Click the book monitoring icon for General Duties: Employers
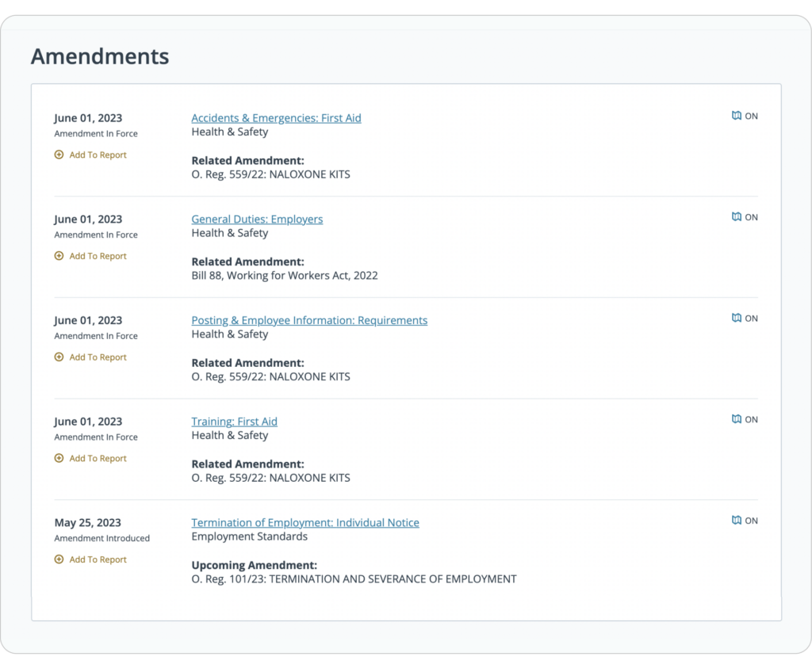 pos(737,216)
